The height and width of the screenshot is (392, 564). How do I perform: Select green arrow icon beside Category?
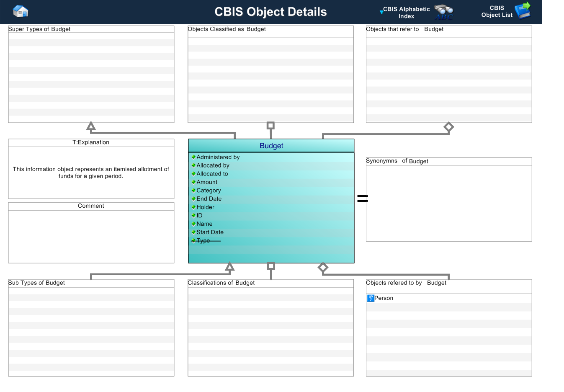[193, 191]
